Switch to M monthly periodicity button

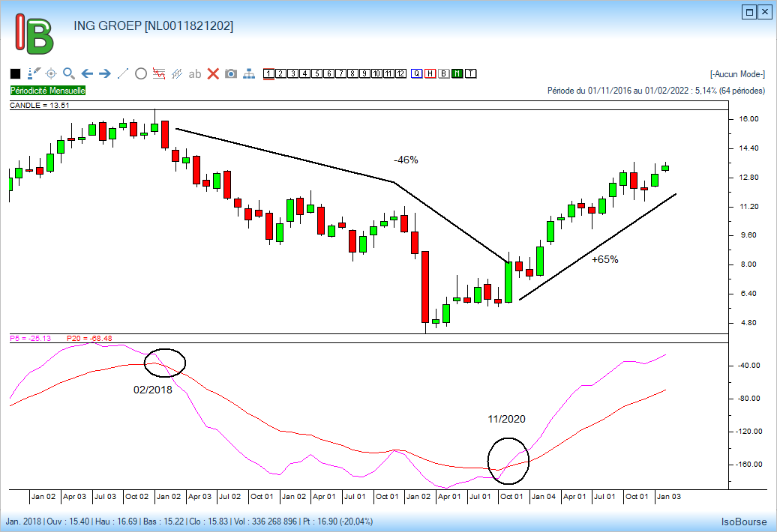coord(457,73)
